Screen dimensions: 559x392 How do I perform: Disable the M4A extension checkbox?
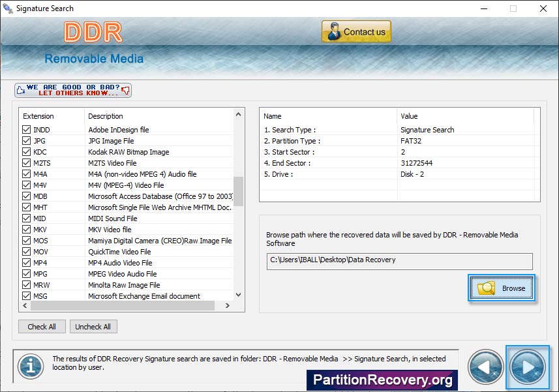point(26,174)
